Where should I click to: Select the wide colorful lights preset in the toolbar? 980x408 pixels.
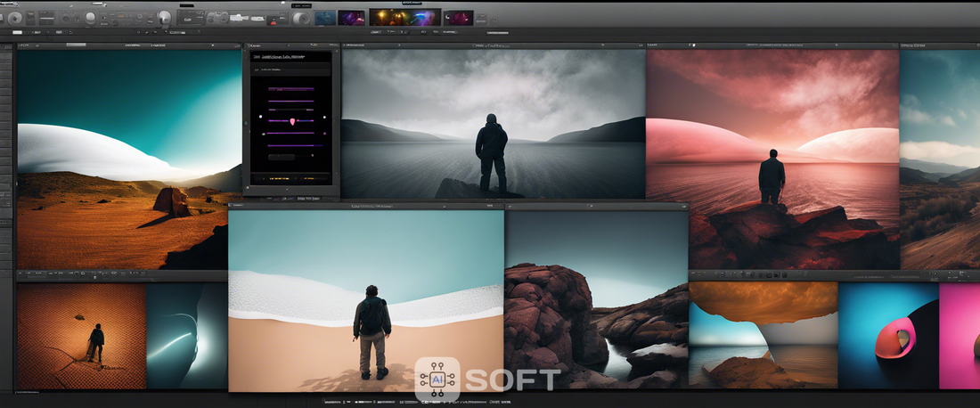pos(405,17)
